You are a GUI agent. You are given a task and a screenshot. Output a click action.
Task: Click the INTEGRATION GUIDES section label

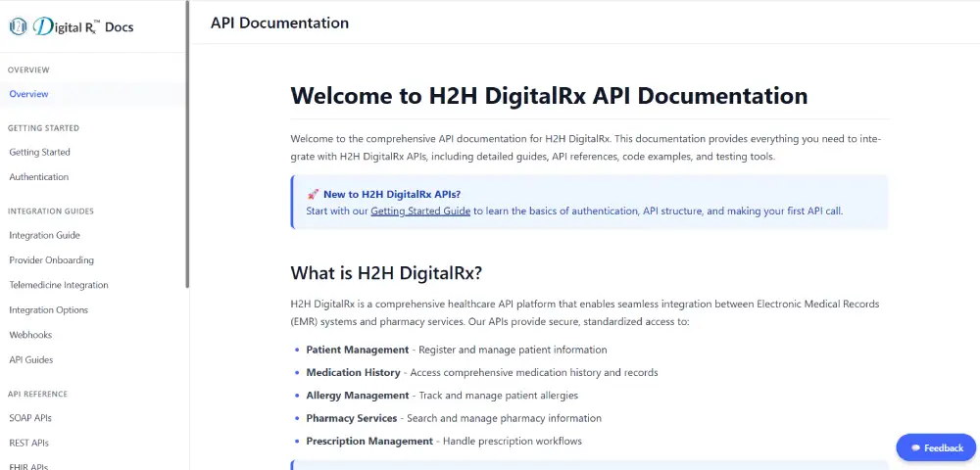[x=51, y=211]
